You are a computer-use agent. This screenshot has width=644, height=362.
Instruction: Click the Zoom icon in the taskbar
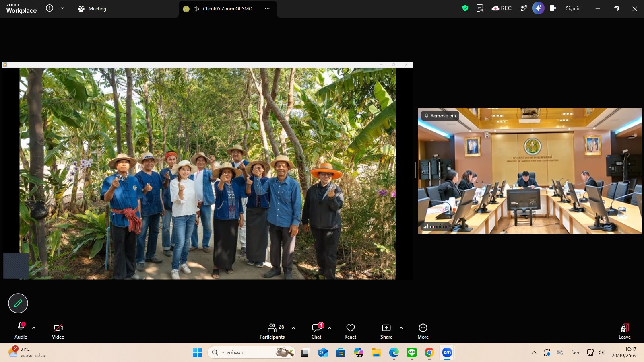coord(447,353)
